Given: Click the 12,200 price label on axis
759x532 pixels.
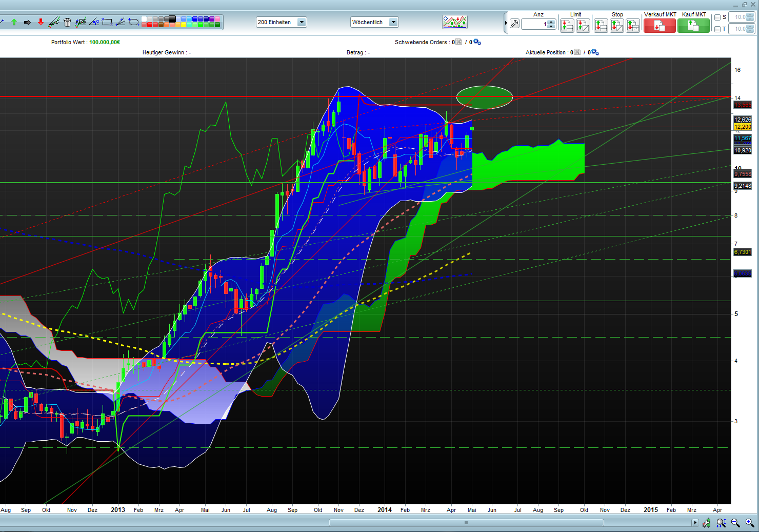Looking at the screenshot, I should pyautogui.click(x=743, y=127).
